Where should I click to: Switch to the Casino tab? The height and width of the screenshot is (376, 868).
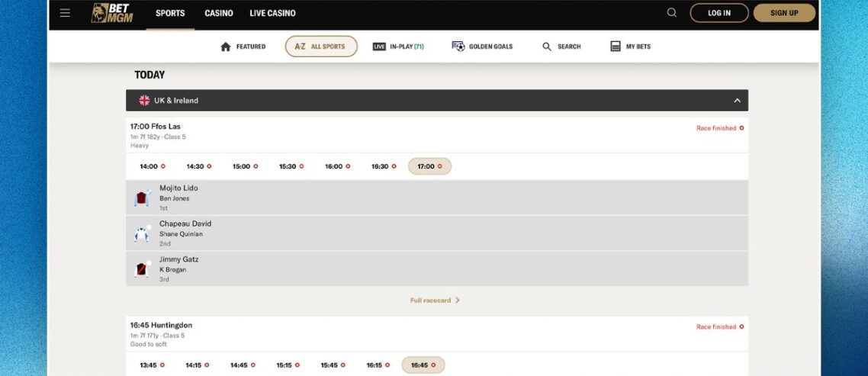click(x=219, y=13)
